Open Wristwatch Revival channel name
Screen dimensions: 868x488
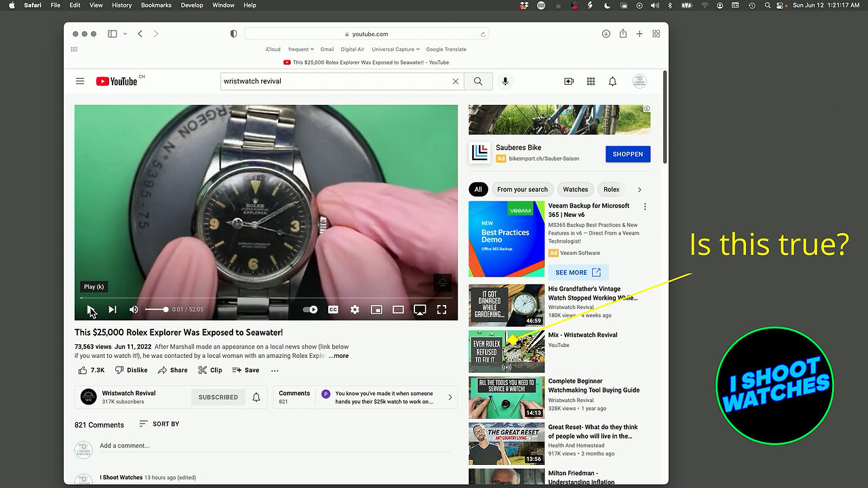(x=129, y=393)
